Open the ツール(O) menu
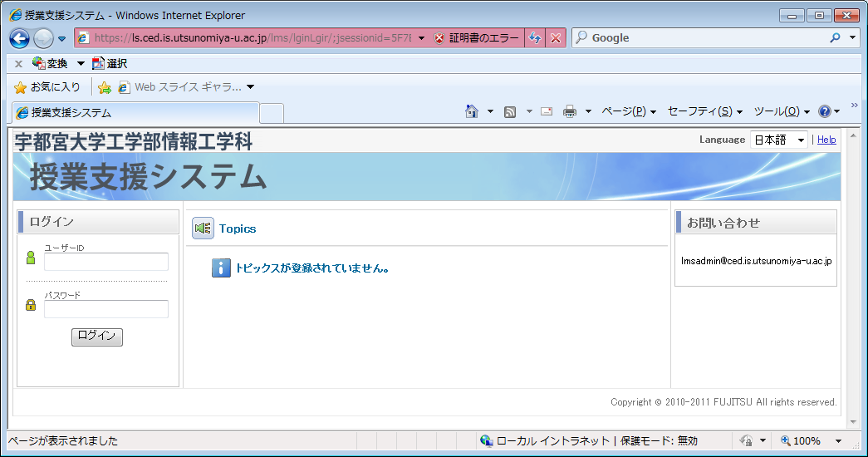This screenshot has width=868, height=457. (x=781, y=111)
